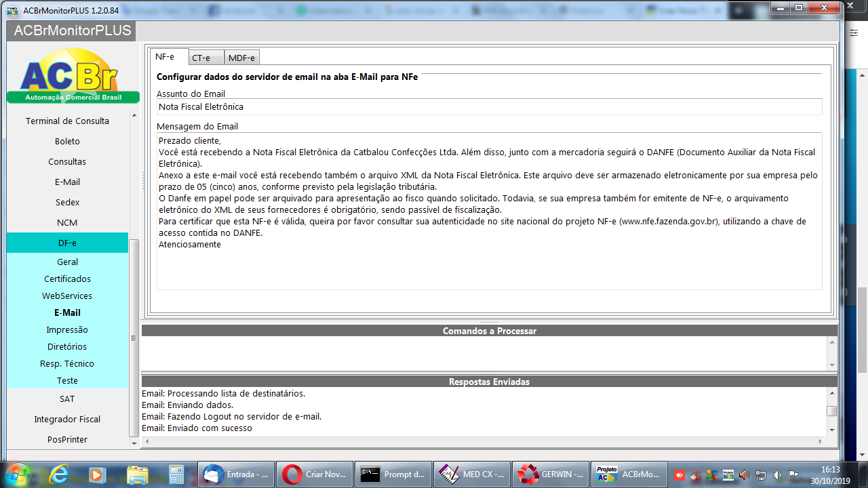Viewport: 868px width, 488px height.
Task: Open network status tray icon
Action: pyautogui.click(x=761, y=475)
